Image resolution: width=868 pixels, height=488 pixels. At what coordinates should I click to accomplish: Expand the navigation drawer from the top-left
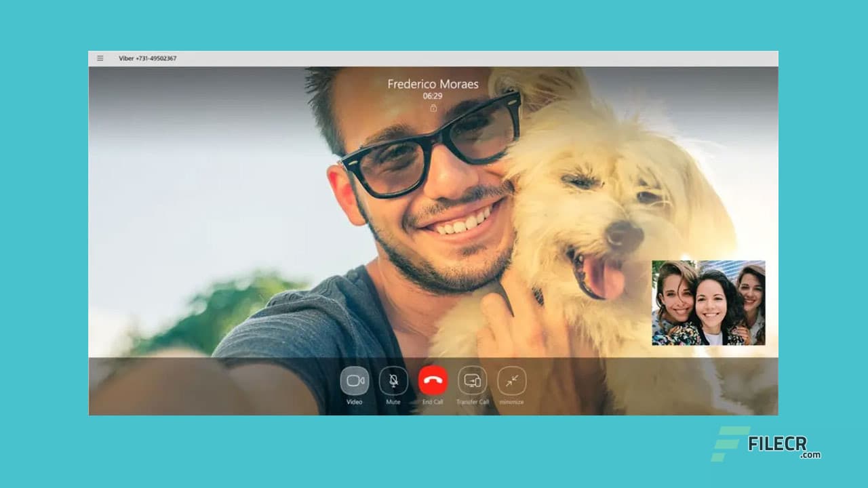click(100, 58)
